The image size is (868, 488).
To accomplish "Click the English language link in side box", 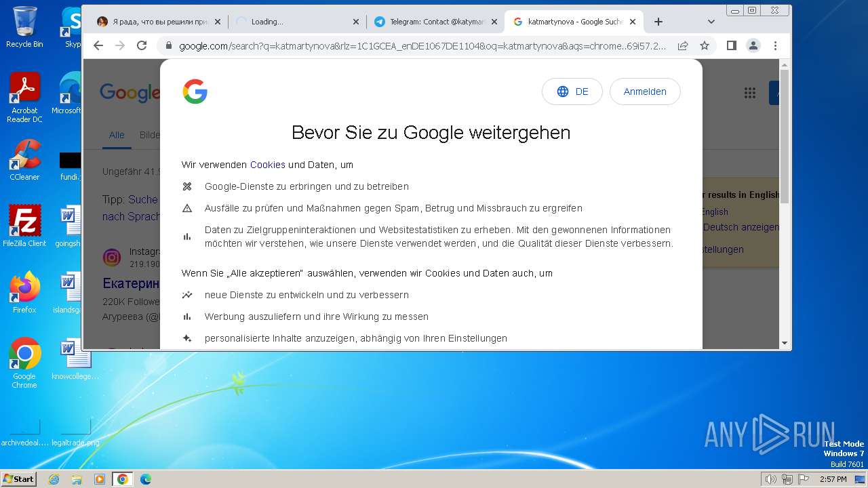I will (715, 211).
